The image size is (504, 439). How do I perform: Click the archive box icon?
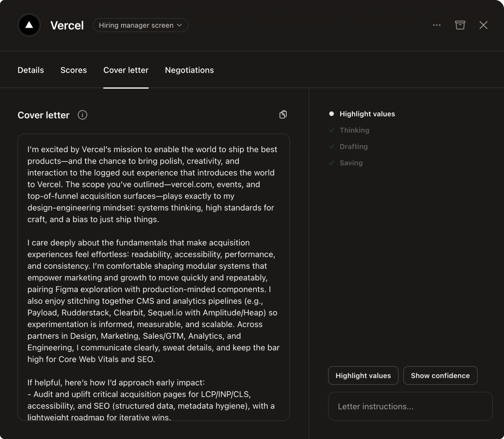tap(460, 25)
